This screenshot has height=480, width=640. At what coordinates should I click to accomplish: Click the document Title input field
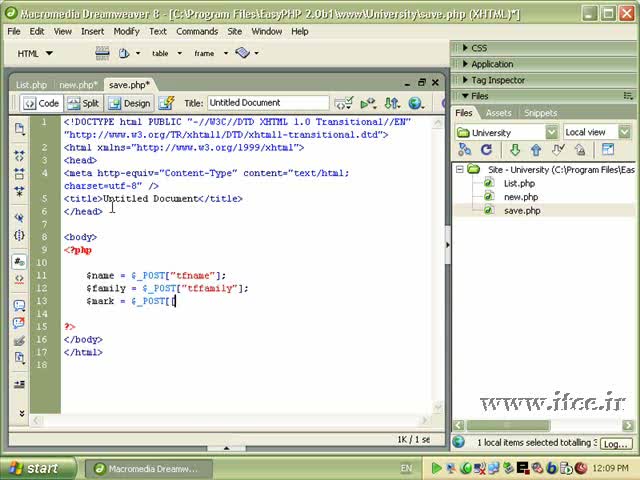(268, 103)
